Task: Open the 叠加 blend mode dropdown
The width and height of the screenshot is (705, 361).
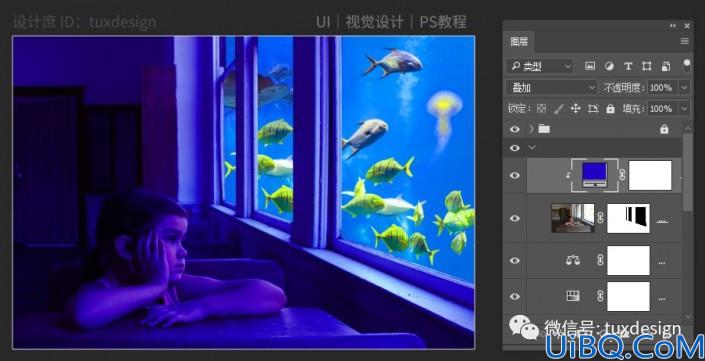Action: (551, 88)
